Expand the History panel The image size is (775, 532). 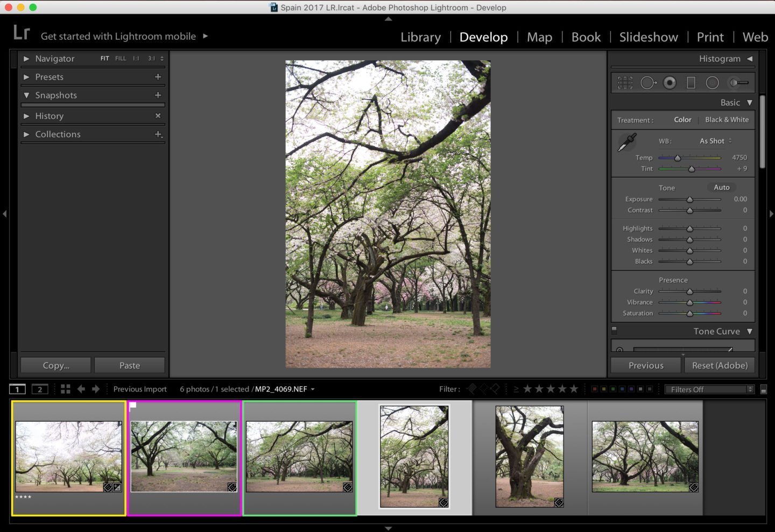[26, 116]
